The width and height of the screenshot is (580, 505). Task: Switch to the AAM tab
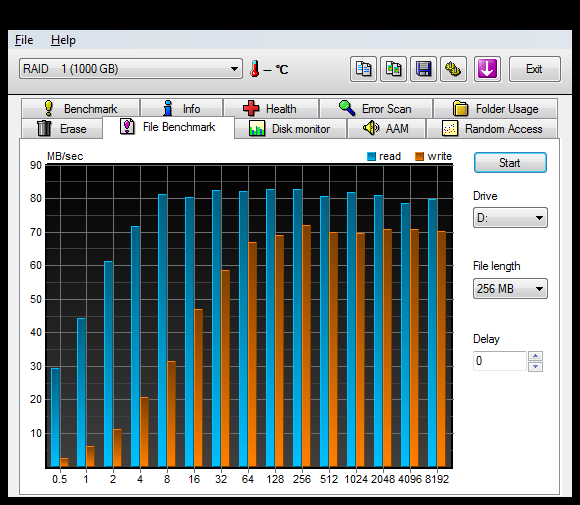[386, 128]
